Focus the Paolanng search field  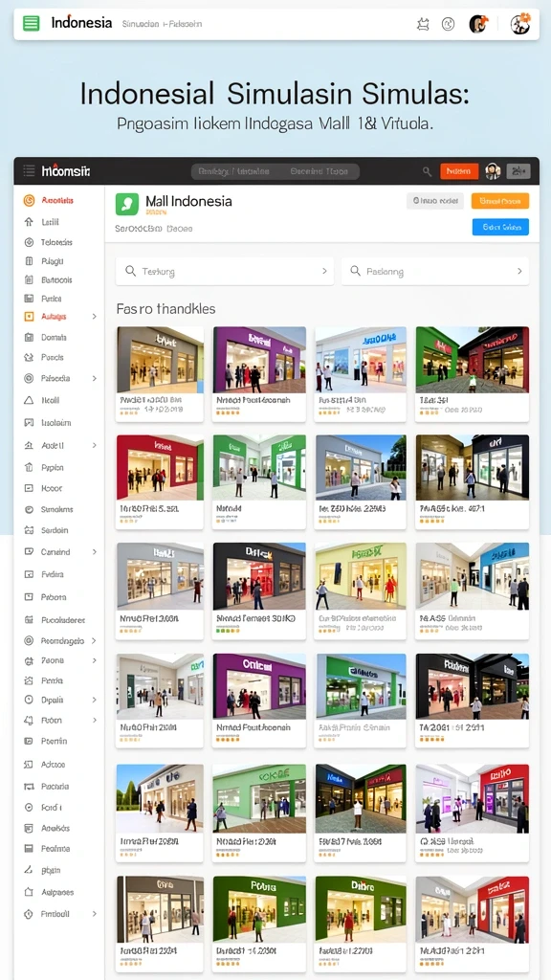pyautogui.click(x=435, y=271)
